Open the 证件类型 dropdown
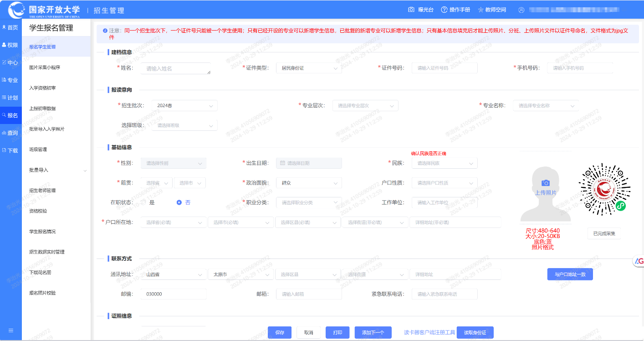 tap(308, 68)
